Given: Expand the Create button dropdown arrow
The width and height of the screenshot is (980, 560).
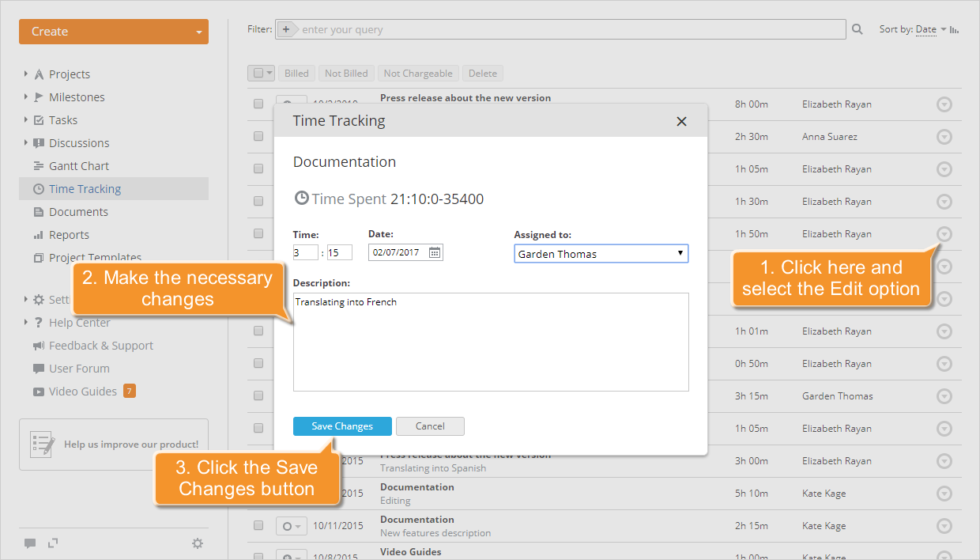Looking at the screenshot, I should (198, 32).
